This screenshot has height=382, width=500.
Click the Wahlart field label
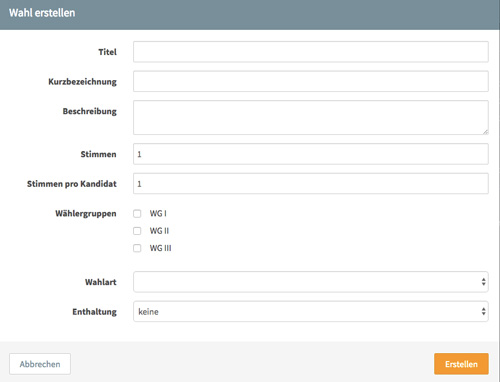tap(101, 282)
